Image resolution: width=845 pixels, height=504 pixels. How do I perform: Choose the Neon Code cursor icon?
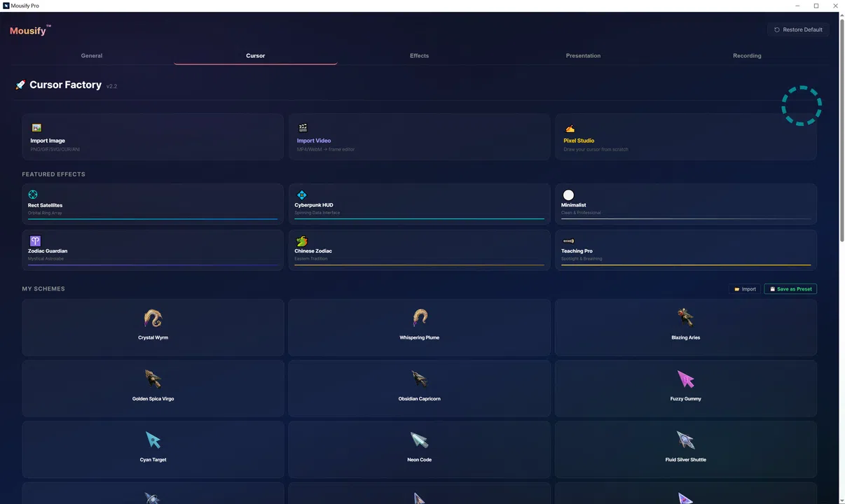(420, 440)
